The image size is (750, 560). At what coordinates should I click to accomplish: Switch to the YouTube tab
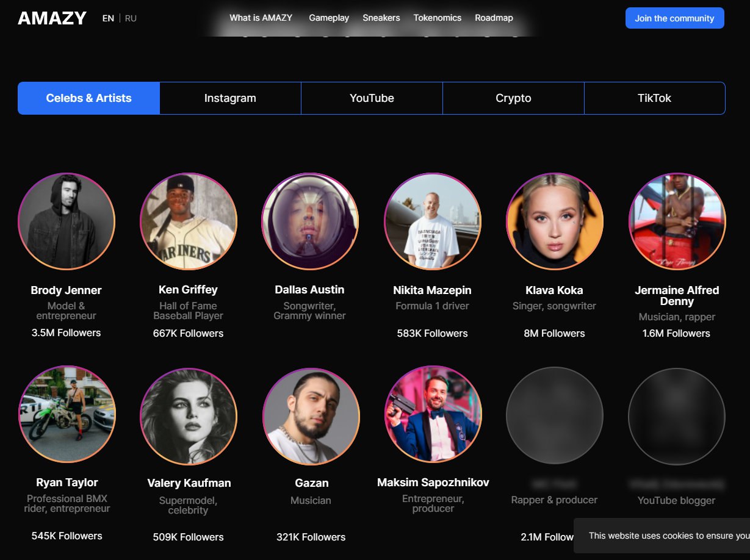click(372, 98)
